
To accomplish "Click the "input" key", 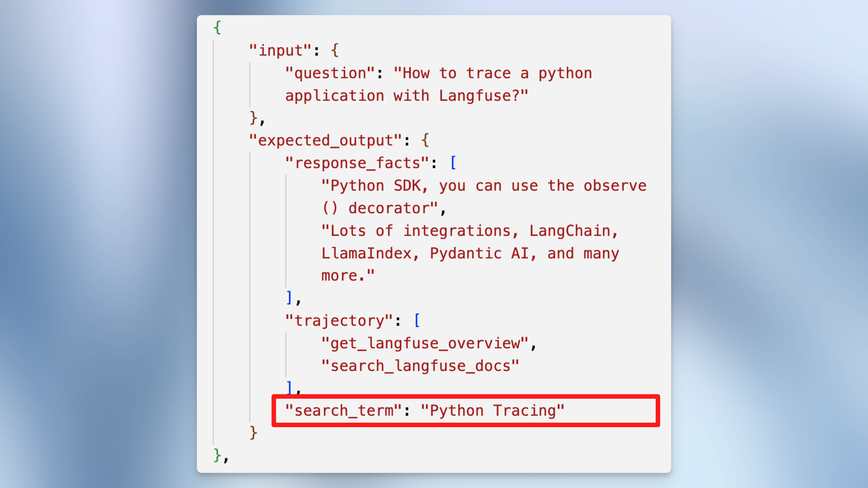I will (280, 51).
